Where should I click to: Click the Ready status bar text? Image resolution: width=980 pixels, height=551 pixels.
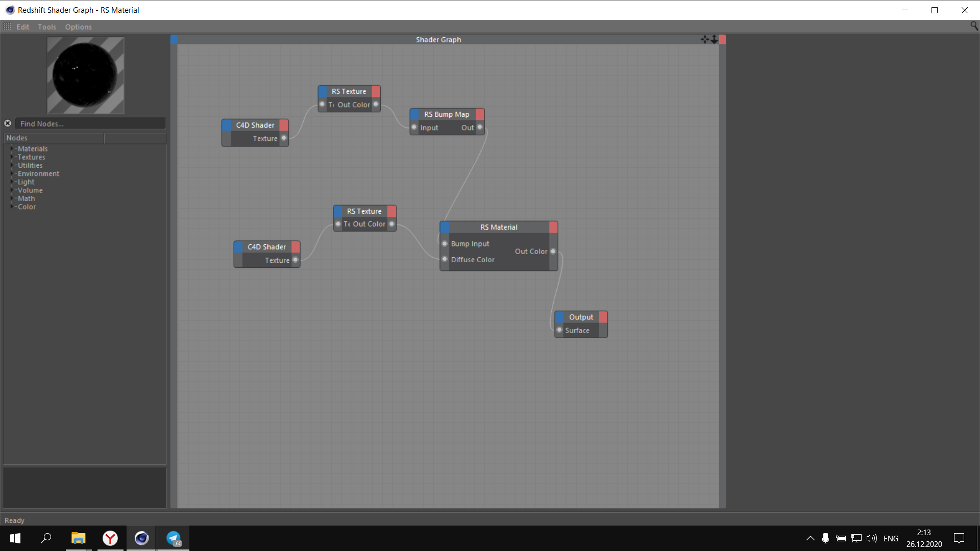pos(14,520)
